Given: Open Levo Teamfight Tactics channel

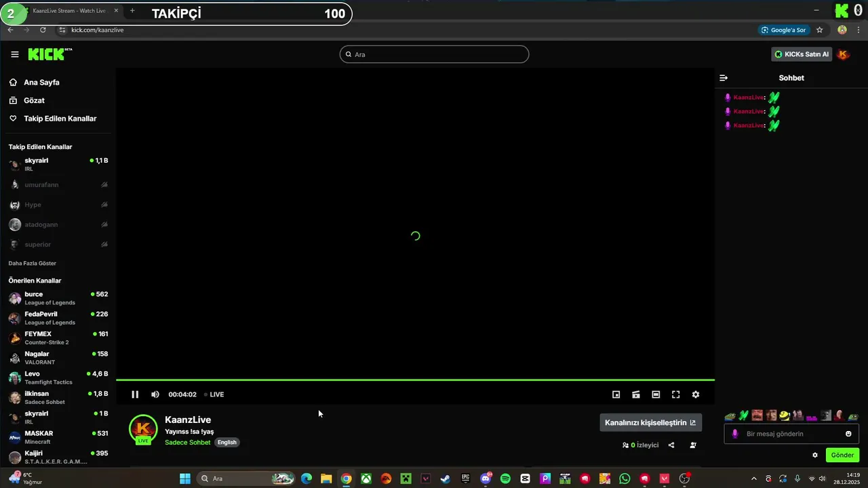Looking at the screenshot, I should point(58,378).
